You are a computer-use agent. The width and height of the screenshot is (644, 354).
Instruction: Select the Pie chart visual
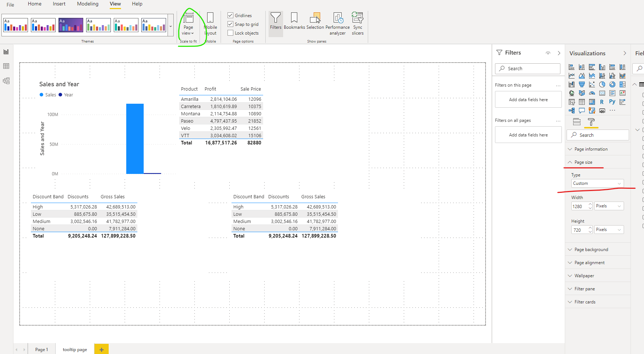pos(602,84)
